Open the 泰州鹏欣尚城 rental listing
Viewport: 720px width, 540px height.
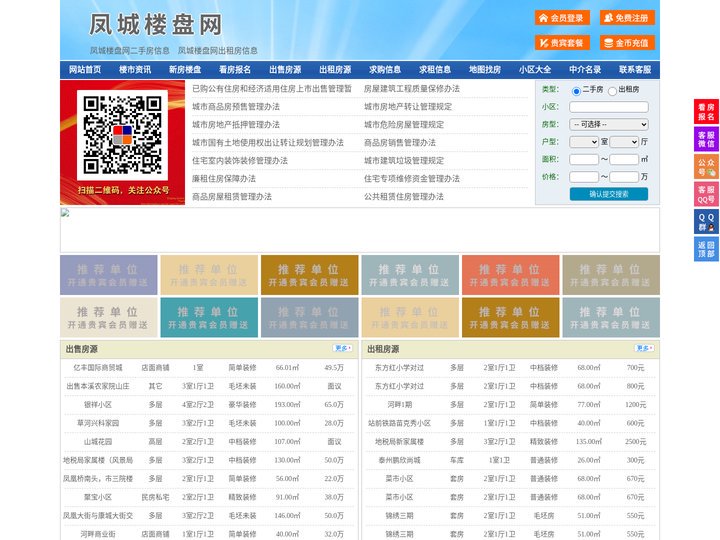(x=399, y=460)
